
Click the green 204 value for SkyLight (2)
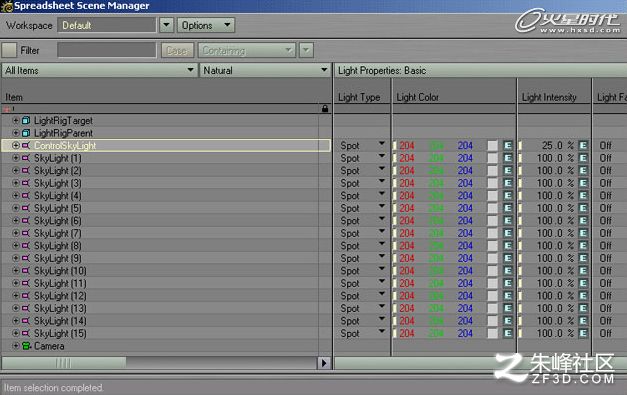[x=436, y=171]
